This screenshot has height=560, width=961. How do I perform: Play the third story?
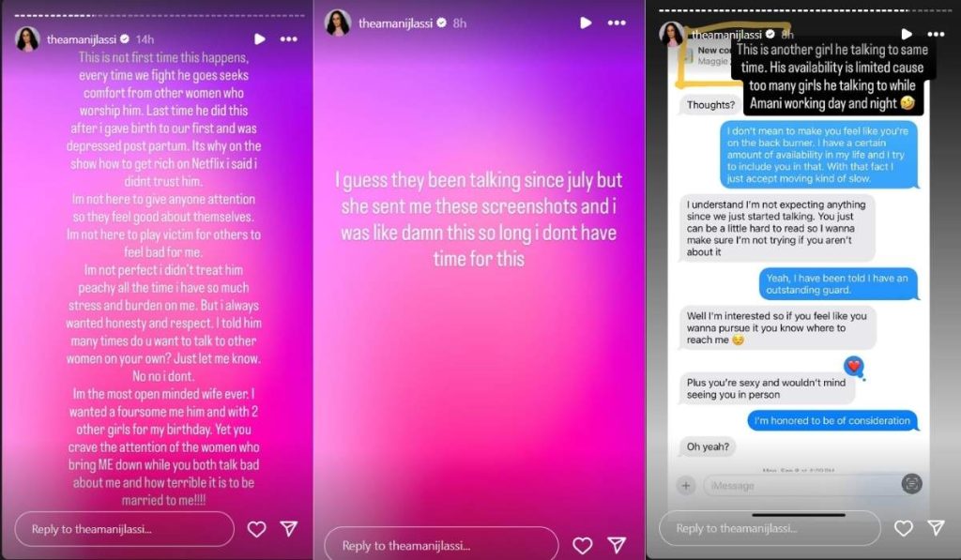[907, 35]
